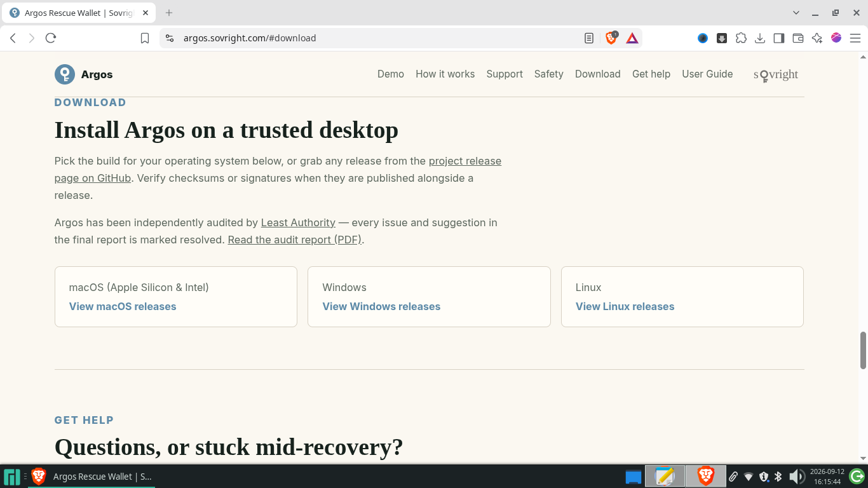This screenshot has width=868, height=488.
Task: Click the sovright logo link
Action: tap(776, 75)
